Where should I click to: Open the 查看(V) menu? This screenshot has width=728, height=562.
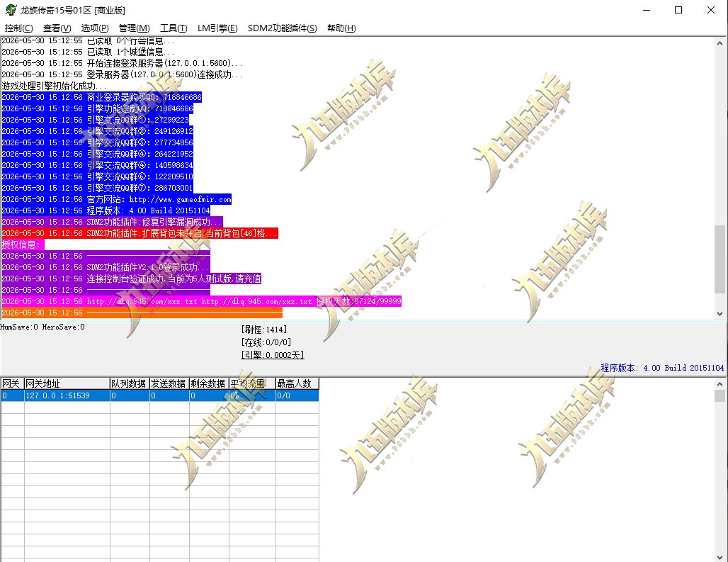[x=57, y=28]
